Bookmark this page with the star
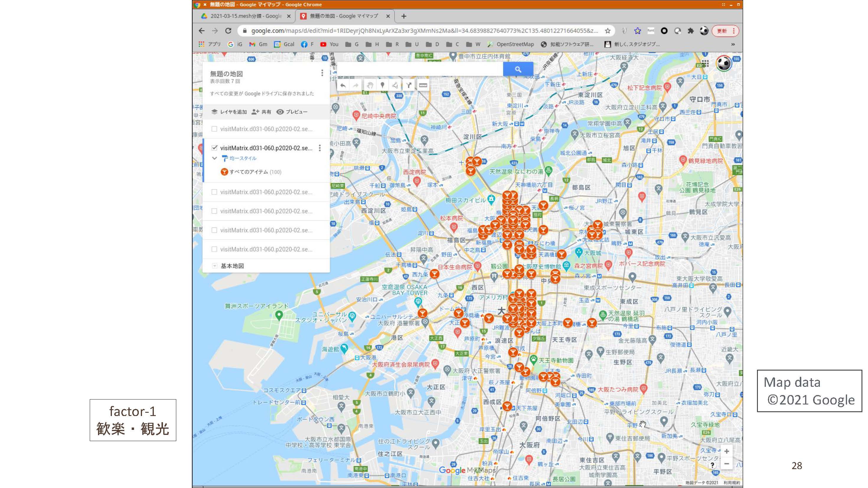 click(608, 31)
